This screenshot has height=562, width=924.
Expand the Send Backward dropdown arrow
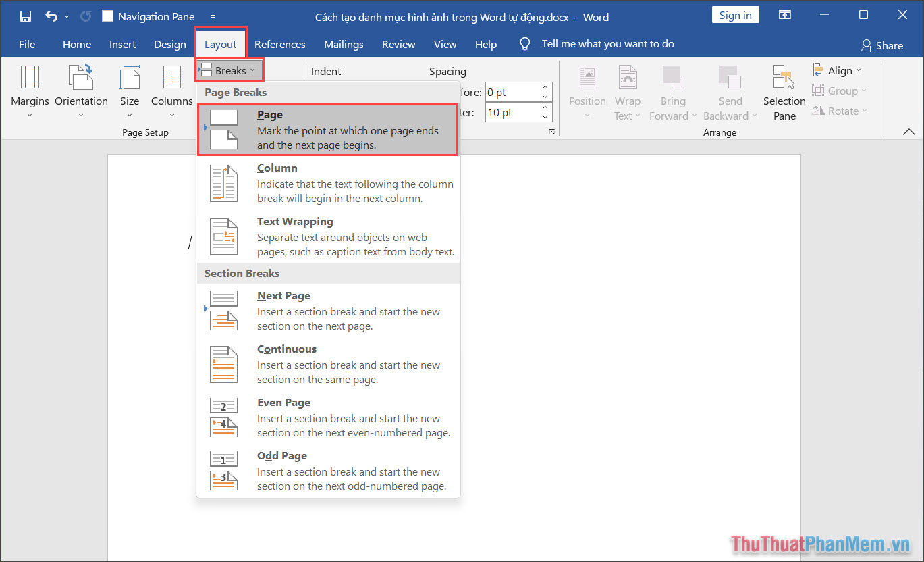(x=755, y=116)
